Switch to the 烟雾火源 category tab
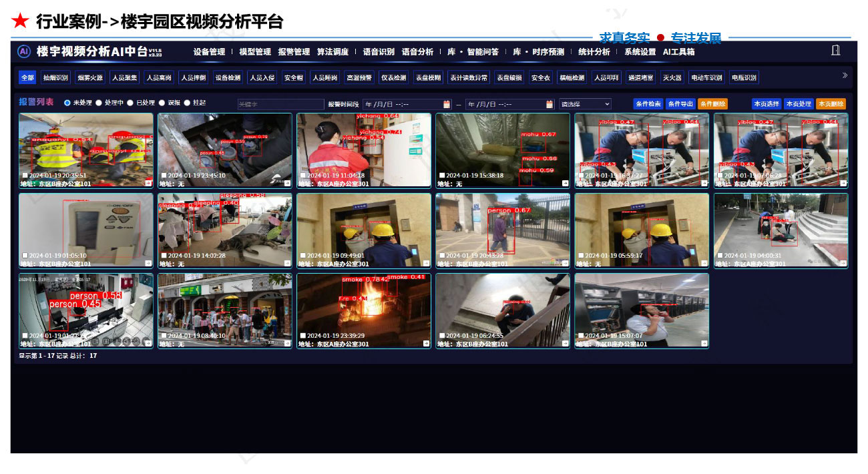This screenshot has height=474, width=868. [x=89, y=77]
